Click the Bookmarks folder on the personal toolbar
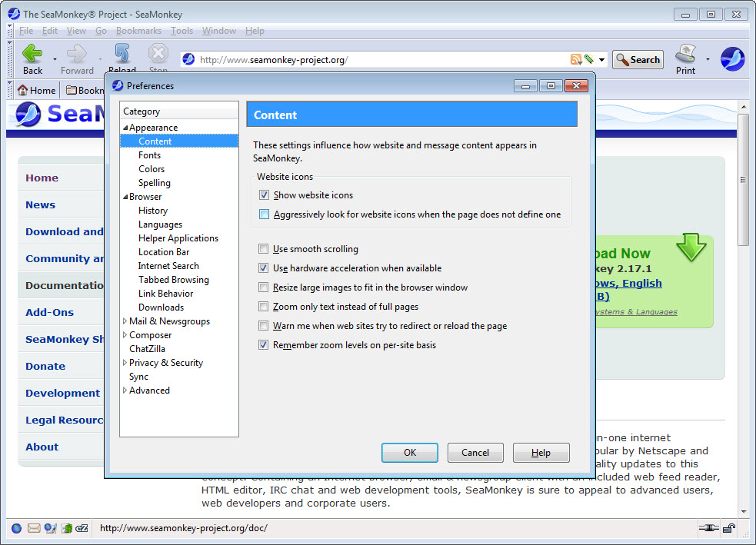This screenshot has height=545, width=756. pos(85,90)
